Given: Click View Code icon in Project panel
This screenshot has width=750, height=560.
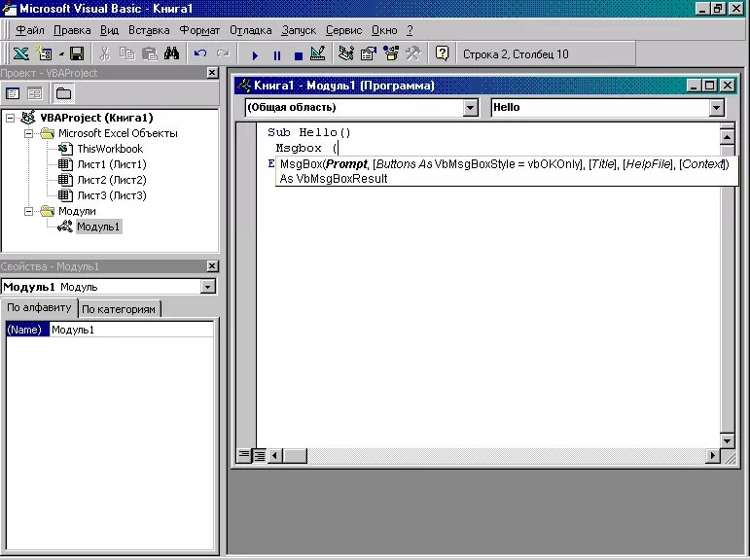Looking at the screenshot, I should (x=13, y=93).
